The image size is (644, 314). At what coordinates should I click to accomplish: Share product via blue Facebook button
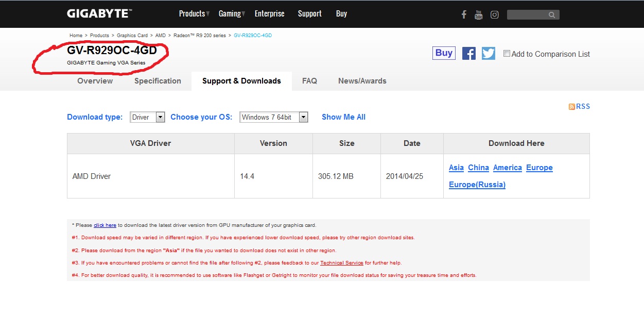468,54
